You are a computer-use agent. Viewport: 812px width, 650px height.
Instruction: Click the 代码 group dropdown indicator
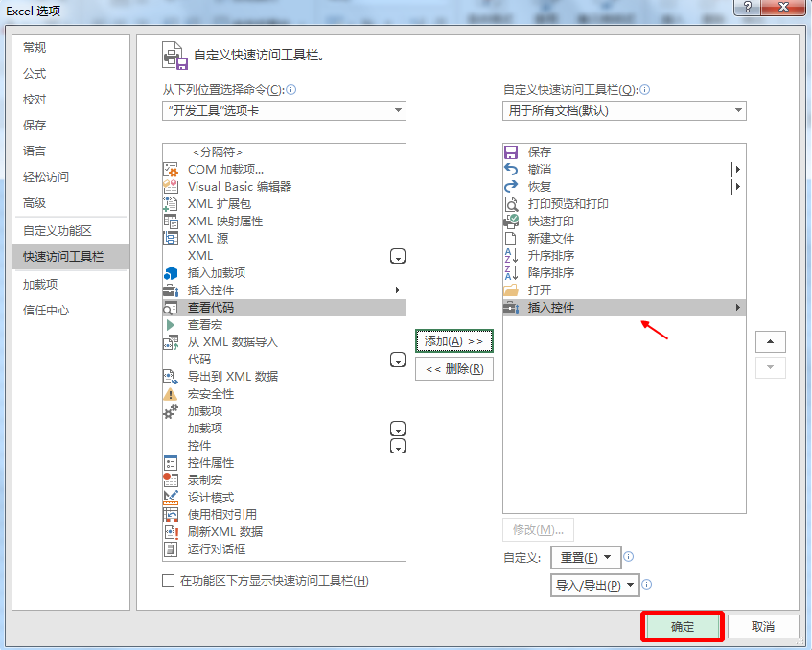coord(397,360)
